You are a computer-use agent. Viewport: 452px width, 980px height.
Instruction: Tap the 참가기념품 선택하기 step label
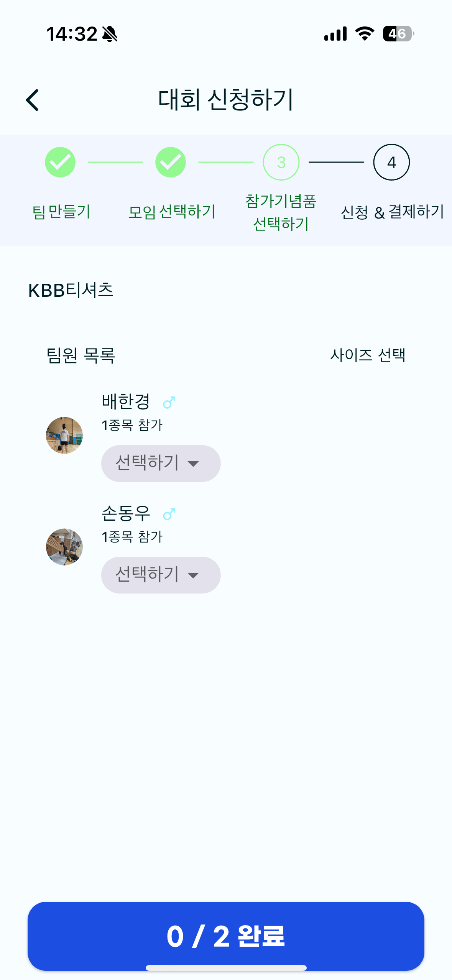click(281, 212)
